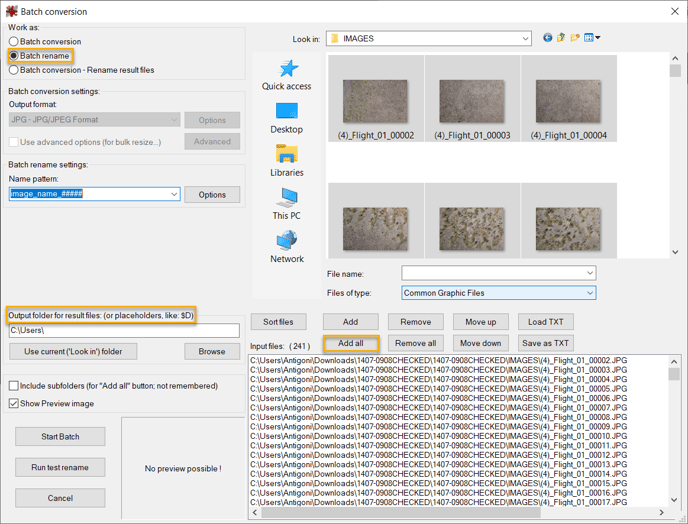Uncheck Show Preview image

click(x=52, y=403)
